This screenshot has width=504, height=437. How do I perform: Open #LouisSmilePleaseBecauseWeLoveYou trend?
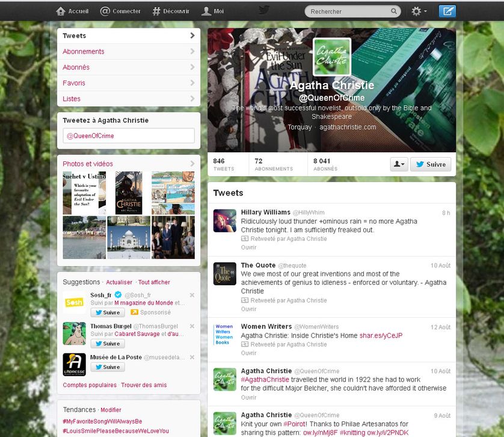tap(115, 431)
